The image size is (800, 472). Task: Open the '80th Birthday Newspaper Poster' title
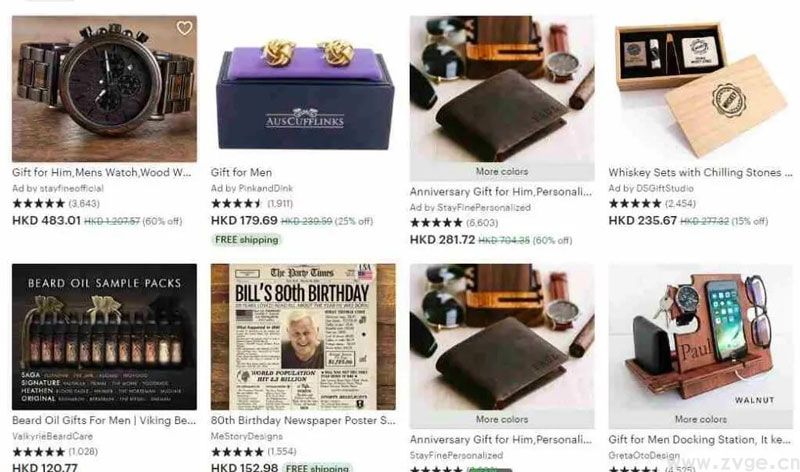pos(303,420)
